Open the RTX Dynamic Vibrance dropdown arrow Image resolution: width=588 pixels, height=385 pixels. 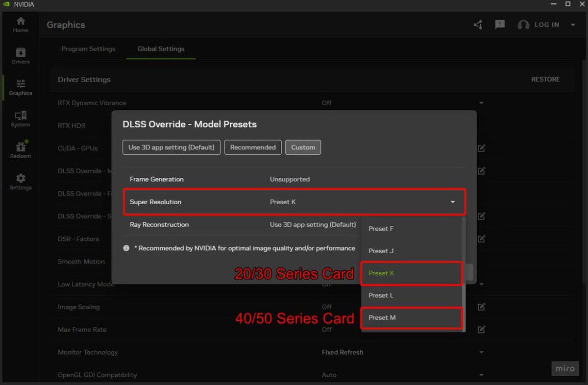coord(481,103)
